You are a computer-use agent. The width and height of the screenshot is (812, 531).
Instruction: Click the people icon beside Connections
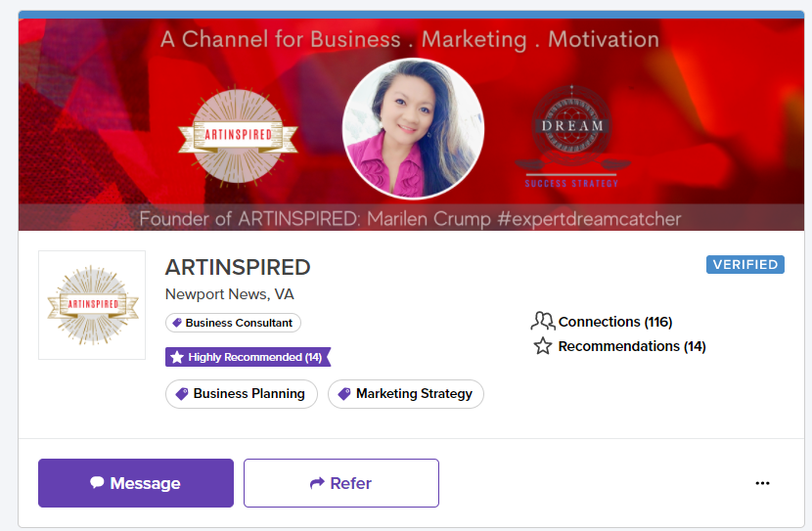tap(542, 321)
